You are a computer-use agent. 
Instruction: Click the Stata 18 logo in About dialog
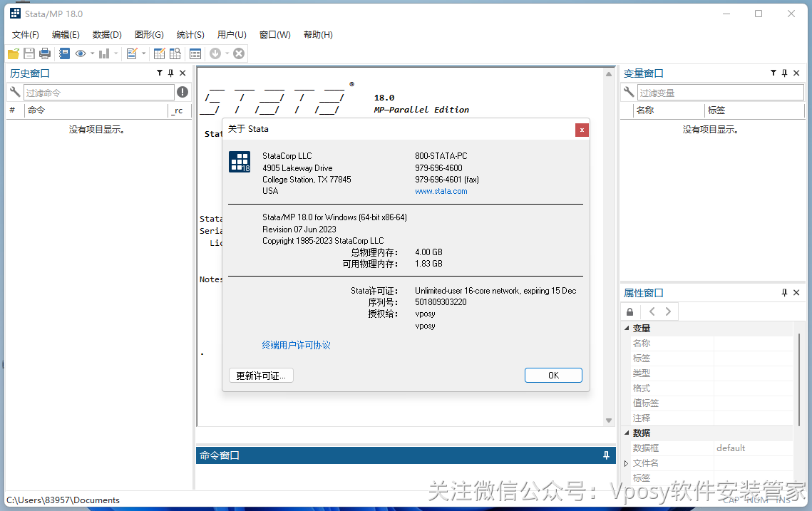coord(240,162)
